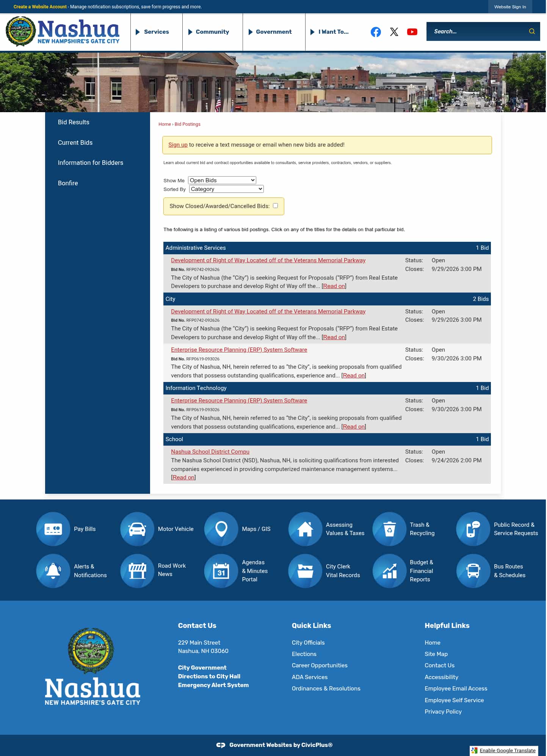Open the Nashua School District Compu bid

[210, 452]
